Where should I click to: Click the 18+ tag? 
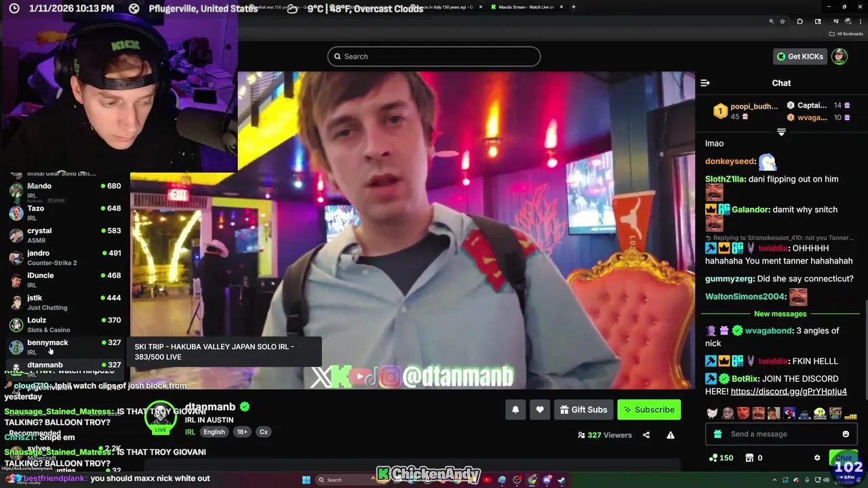[242, 432]
